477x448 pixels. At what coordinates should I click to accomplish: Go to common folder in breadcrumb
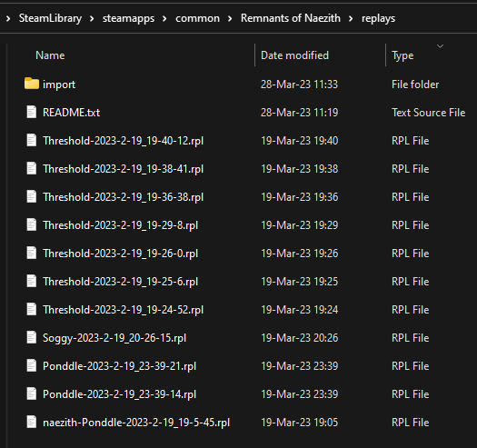197,18
